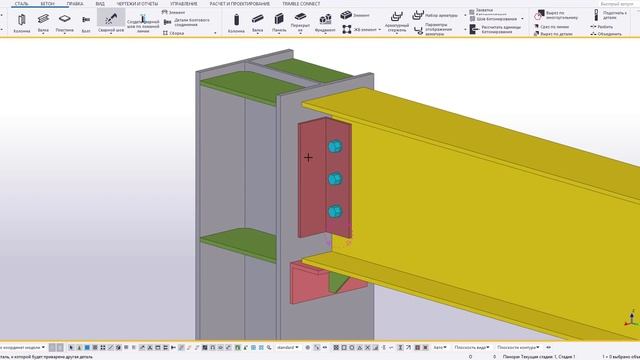Viewport: 640px width, 360px height.
Task: Expand the Набор арматуры dropdown arrow
Action: tap(465, 16)
